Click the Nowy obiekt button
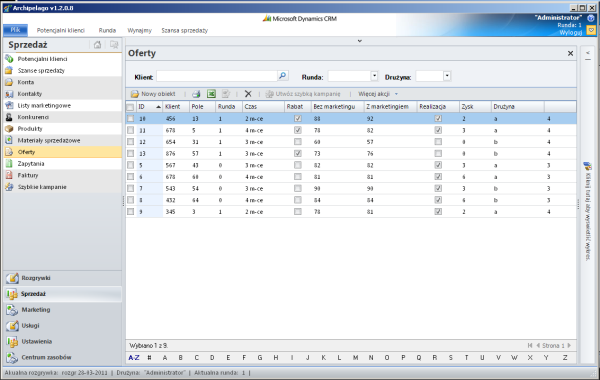This screenshot has width=600, height=380. tap(153, 94)
